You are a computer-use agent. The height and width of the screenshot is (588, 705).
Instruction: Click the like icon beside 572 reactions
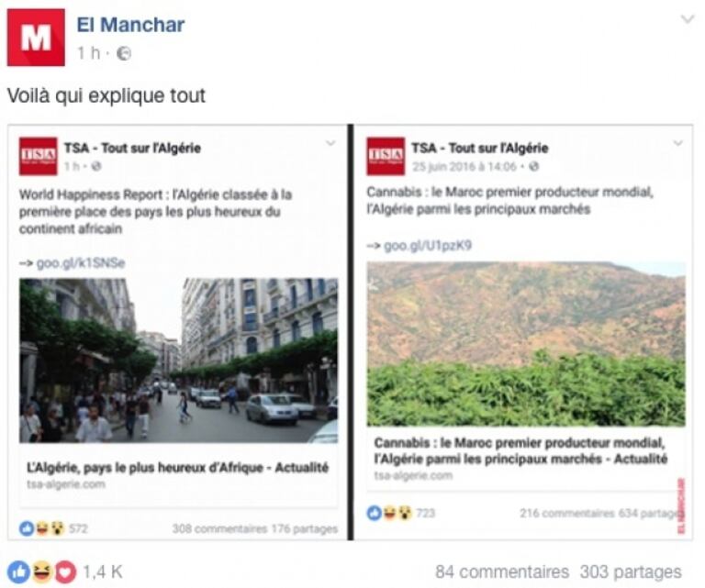click(x=27, y=528)
